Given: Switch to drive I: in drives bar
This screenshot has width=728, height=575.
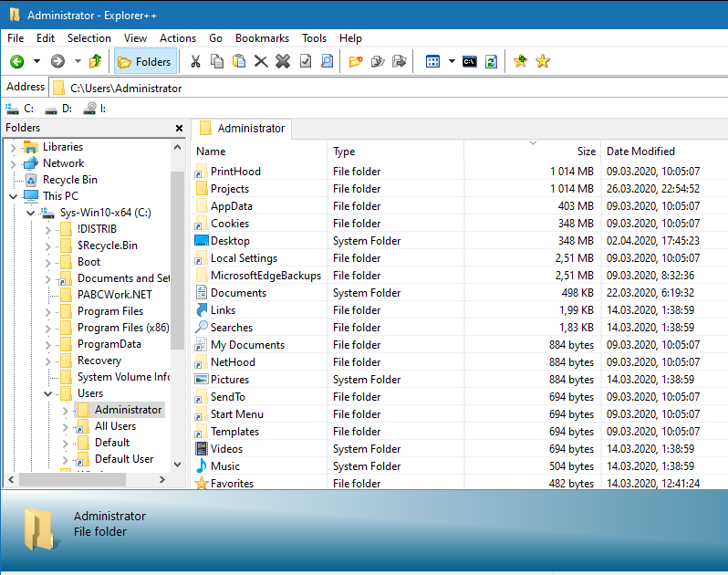Looking at the screenshot, I should pyautogui.click(x=95, y=109).
